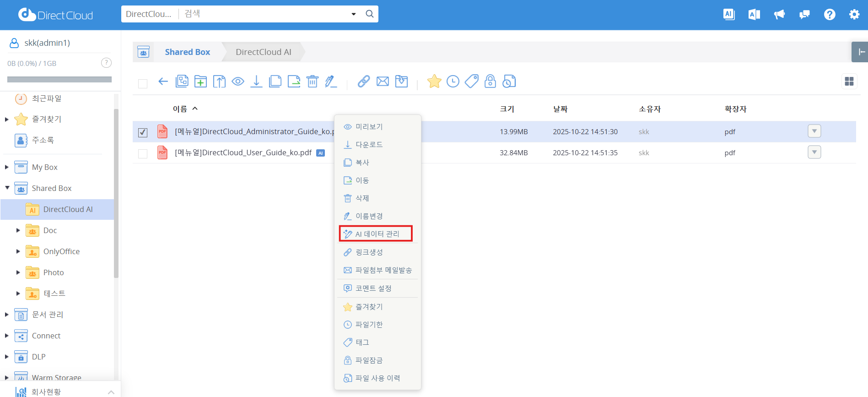This screenshot has width=868, height=397.
Task: Open announcements megaphone icon in header
Action: click(779, 15)
